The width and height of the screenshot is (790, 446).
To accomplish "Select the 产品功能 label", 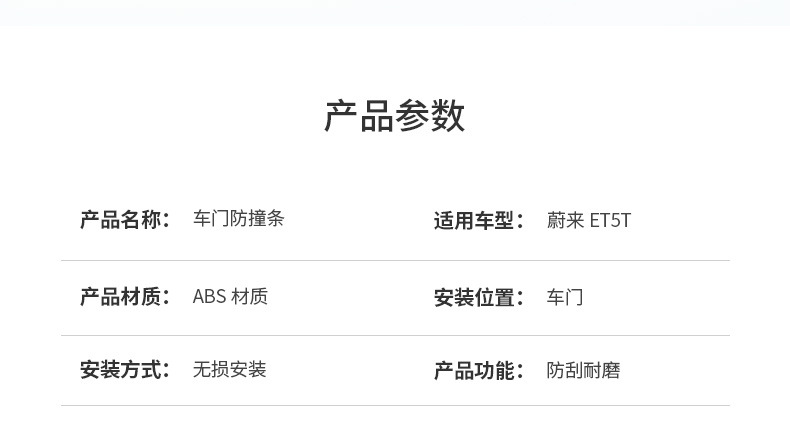I will pyautogui.click(x=474, y=371).
